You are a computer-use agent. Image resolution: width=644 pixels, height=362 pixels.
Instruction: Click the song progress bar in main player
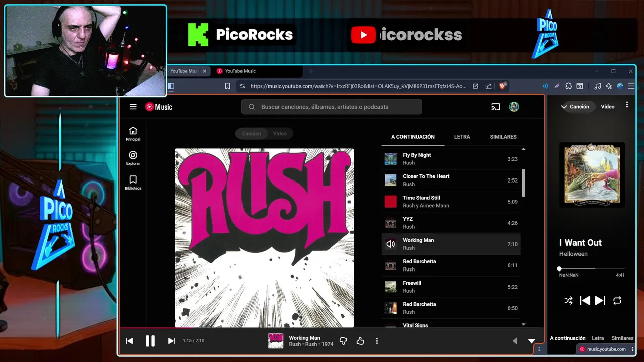332,328
